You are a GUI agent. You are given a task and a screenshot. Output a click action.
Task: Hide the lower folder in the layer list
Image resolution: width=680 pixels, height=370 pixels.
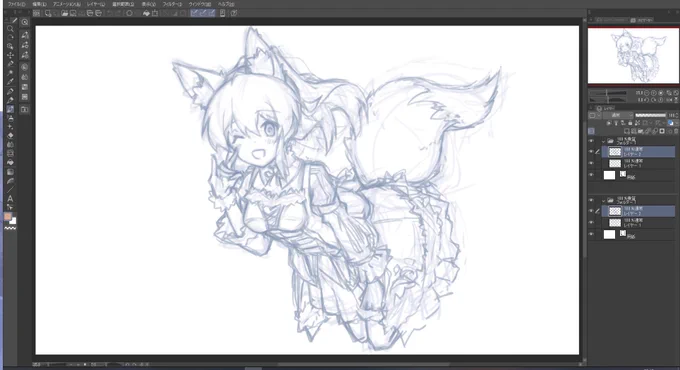[x=591, y=200]
